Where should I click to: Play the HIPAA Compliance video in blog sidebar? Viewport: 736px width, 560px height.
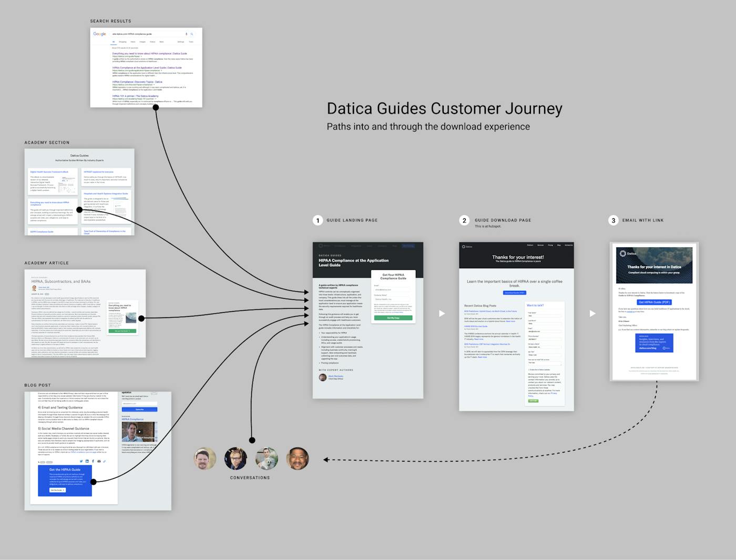(139, 432)
